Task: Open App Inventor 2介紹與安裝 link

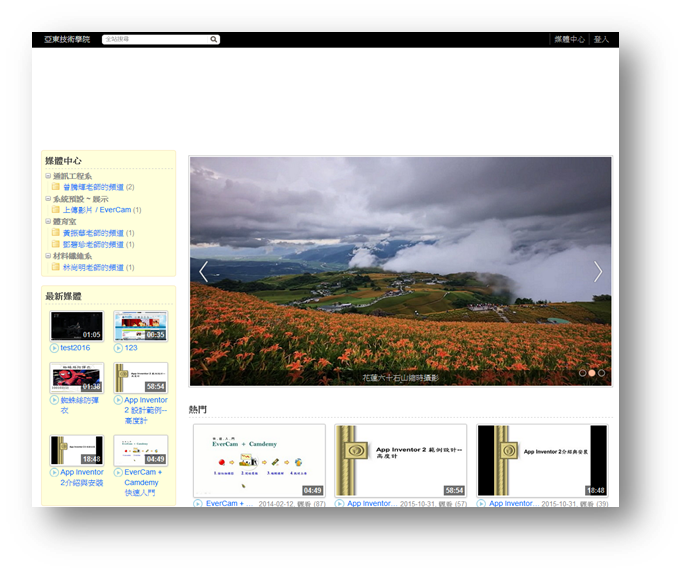Action: click(82, 477)
